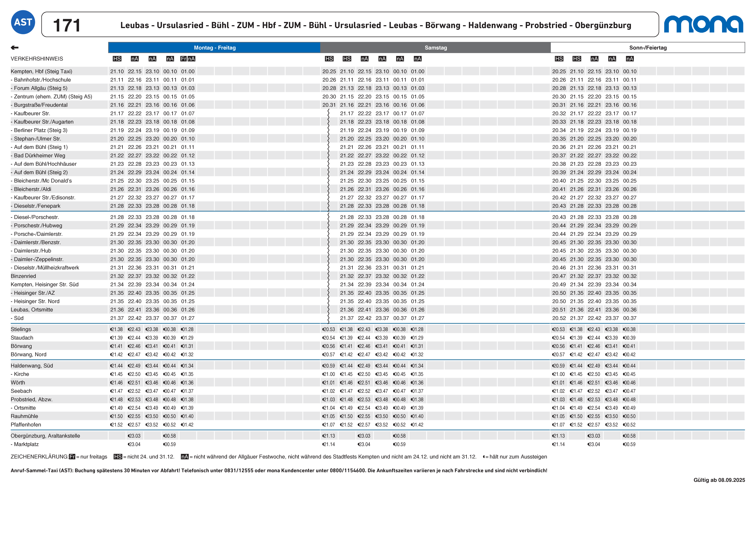This screenshot has height=535, width=756.
Task: Click the stop Bleicherstr./Aldi
Action: [31, 189]
